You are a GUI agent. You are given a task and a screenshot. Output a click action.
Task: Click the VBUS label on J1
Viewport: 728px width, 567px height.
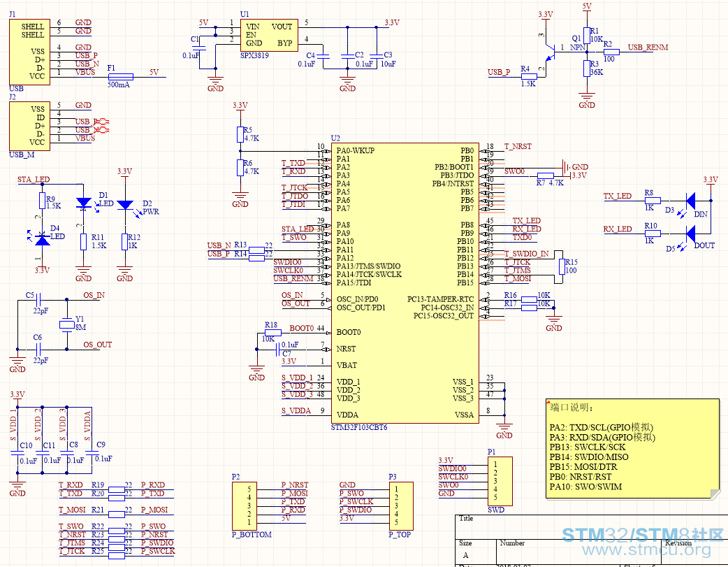85,72
